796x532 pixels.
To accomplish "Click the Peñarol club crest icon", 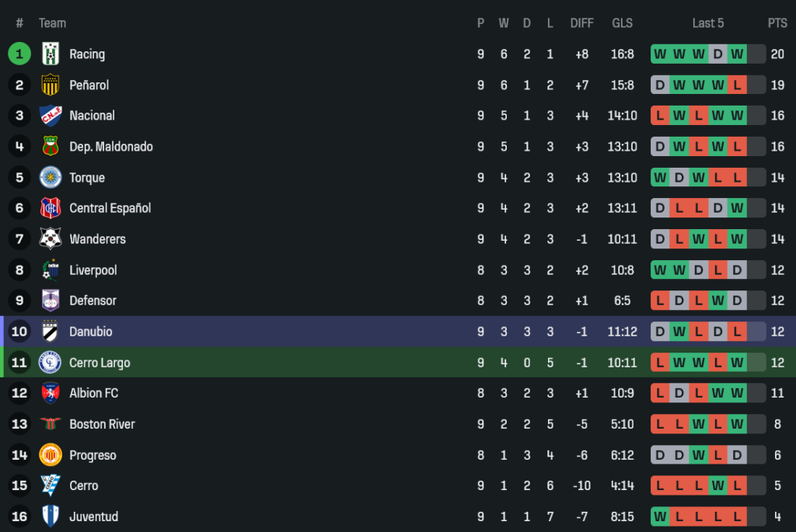I will coord(51,85).
